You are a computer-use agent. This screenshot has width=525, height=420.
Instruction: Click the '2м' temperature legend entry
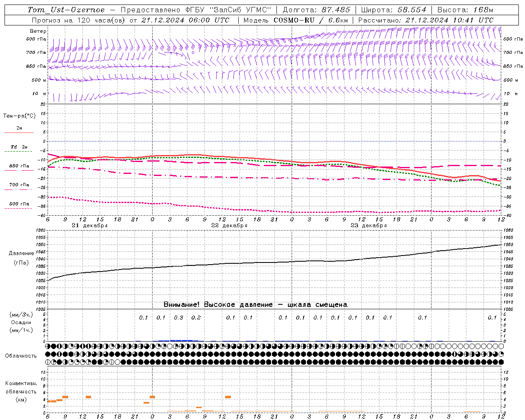[19, 128]
